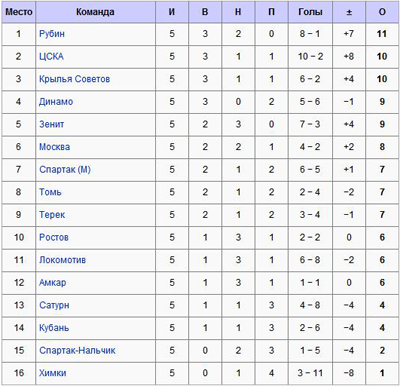Open the Кубань team page
The image size is (400, 386).
[54, 328]
